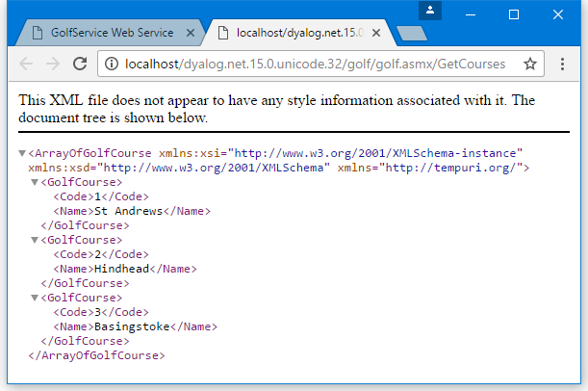Collapse the GolfCourse node containing Basingstoke
Screen dimensions: 588x391
[36, 298]
